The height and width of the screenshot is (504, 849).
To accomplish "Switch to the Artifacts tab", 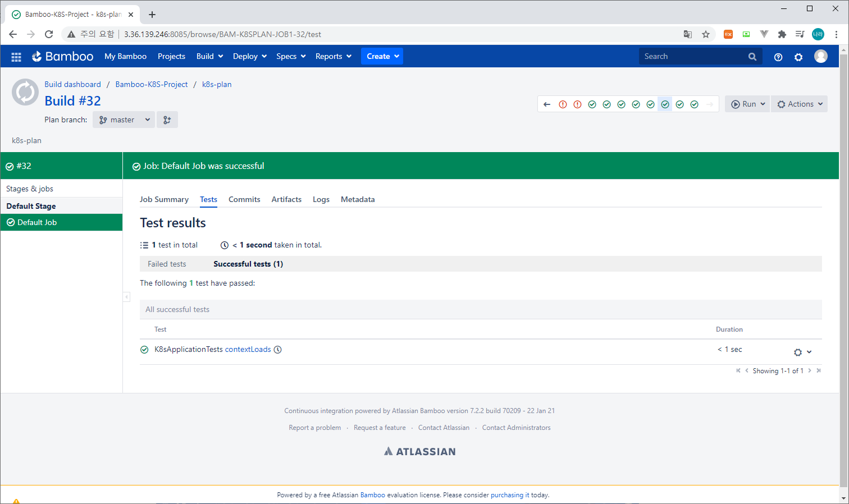I will click(286, 199).
